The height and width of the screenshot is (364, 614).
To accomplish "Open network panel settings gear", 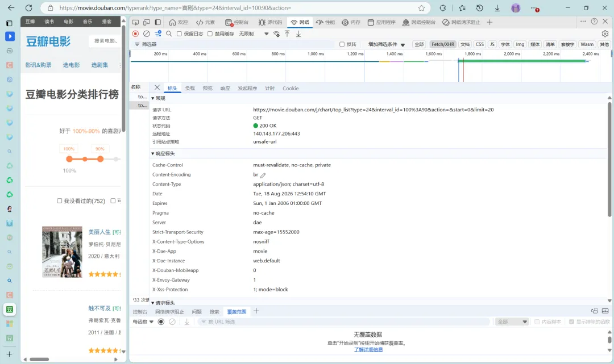I will tap(605, 34).
